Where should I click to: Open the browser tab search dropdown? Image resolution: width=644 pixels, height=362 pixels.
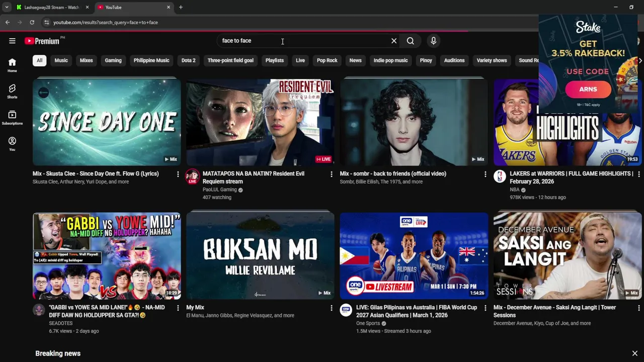pyautogui.click(x=7, y=7)
